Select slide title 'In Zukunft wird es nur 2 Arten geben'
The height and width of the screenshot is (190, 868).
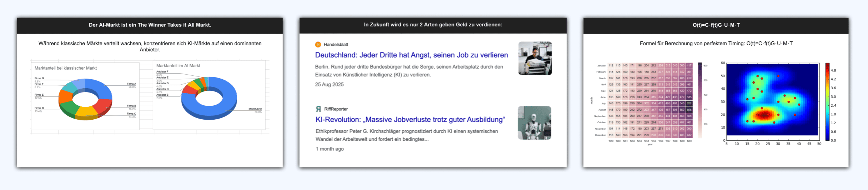click(433, 25)
